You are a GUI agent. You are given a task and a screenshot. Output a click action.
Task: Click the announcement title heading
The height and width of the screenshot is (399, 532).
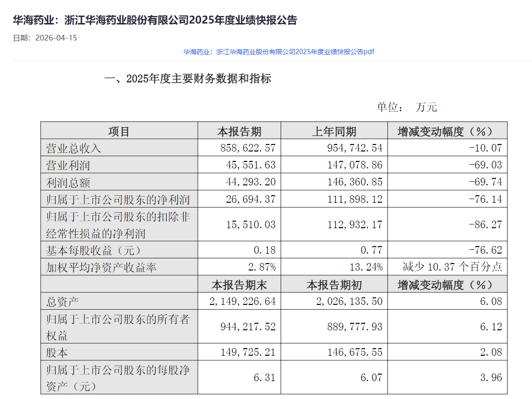(x=155, y=20)
